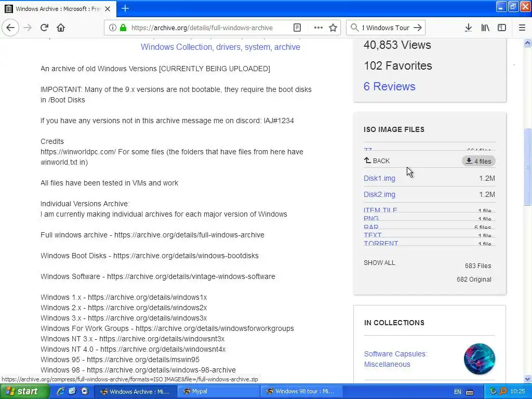Click the vintage-windows-software URL text

191,276
